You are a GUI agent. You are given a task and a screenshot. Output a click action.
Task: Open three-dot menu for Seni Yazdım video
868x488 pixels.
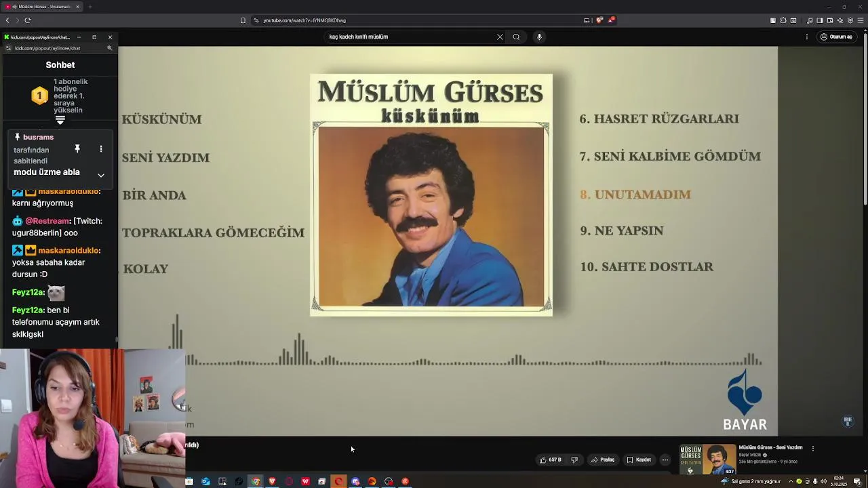(812, 448)
